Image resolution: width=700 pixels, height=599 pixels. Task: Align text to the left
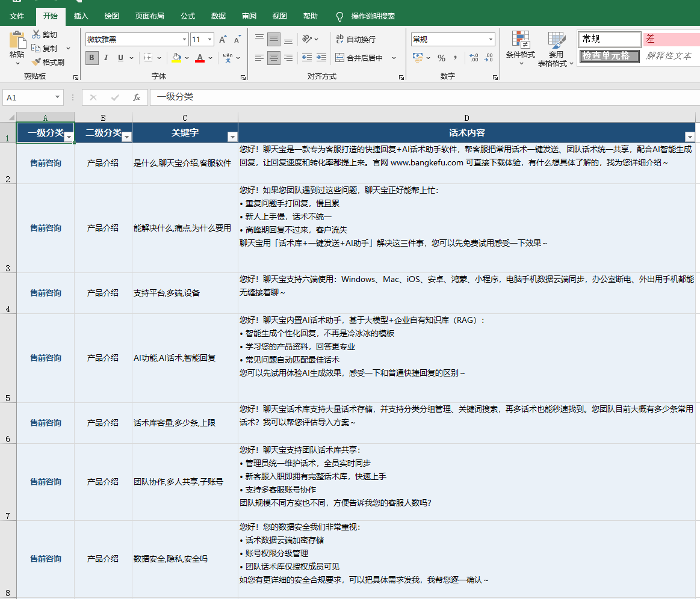point(259,58)
